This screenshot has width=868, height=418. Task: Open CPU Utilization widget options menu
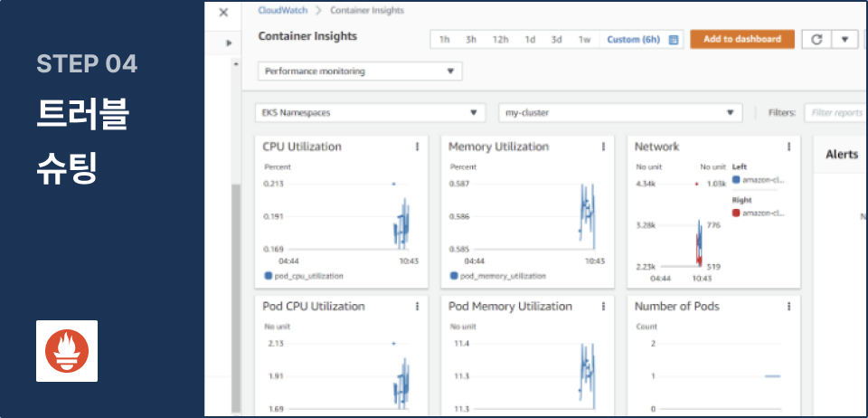coord(417,147)
